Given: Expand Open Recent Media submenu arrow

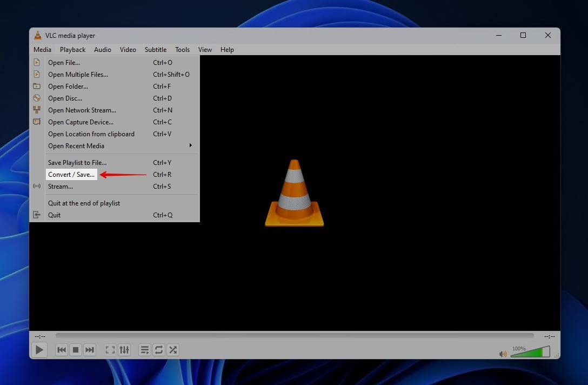Looking at the screenshot, I should [x=190, y=145].
